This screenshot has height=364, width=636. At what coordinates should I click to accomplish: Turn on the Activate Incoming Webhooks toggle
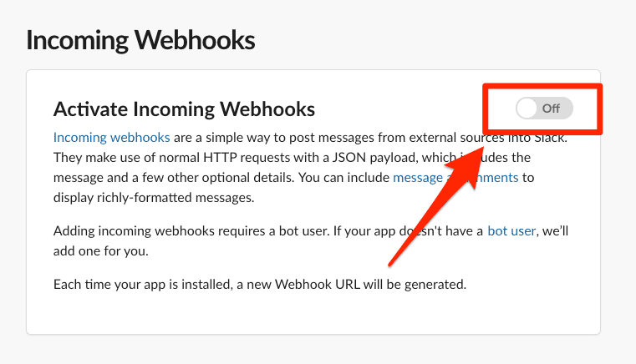(544, 109)
